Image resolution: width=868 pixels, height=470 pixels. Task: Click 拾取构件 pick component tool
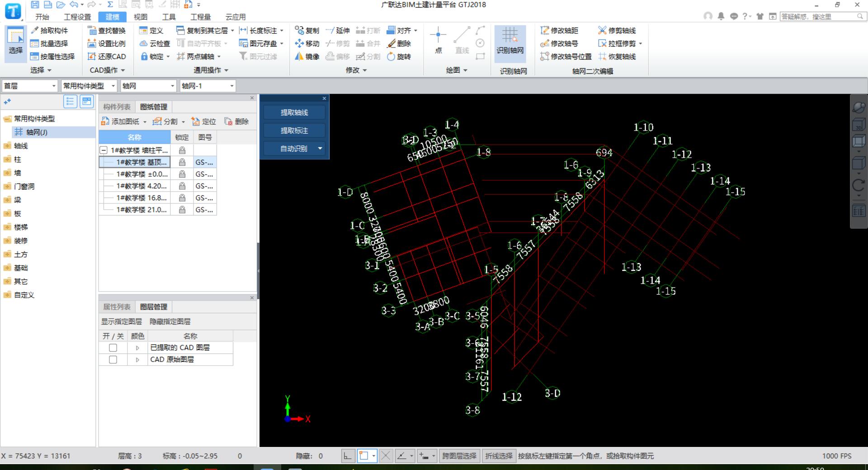click(49, 31)
